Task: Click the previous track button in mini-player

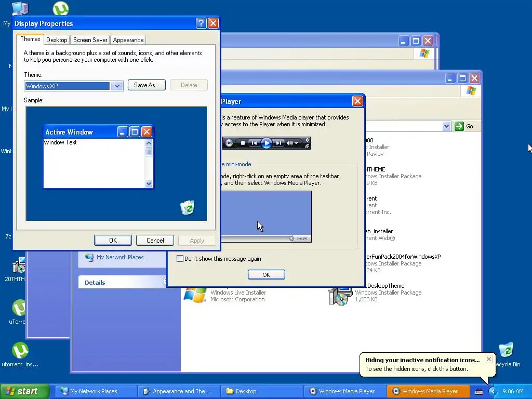Action: click(x=254, y=143)
